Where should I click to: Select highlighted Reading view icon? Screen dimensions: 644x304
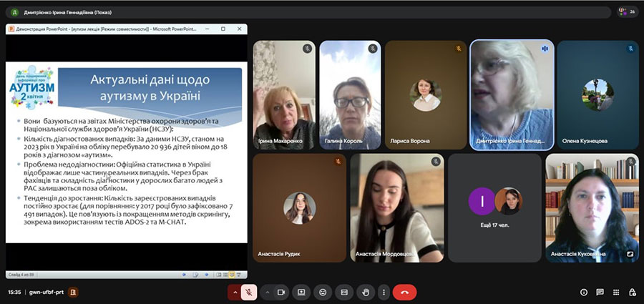tap(232, 275)
